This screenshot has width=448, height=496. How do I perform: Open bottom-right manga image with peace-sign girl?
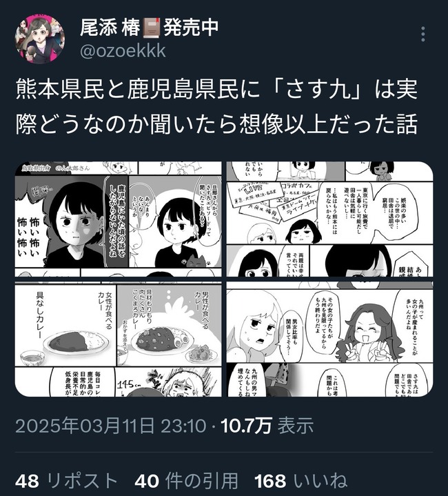pos(330,339)
